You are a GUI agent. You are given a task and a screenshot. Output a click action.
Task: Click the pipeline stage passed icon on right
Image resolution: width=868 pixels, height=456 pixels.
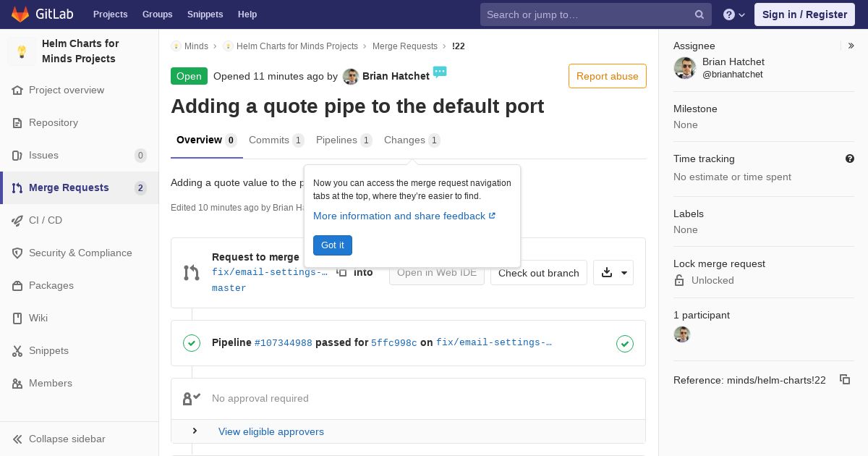pyautogui.click(x=625, y=344)
